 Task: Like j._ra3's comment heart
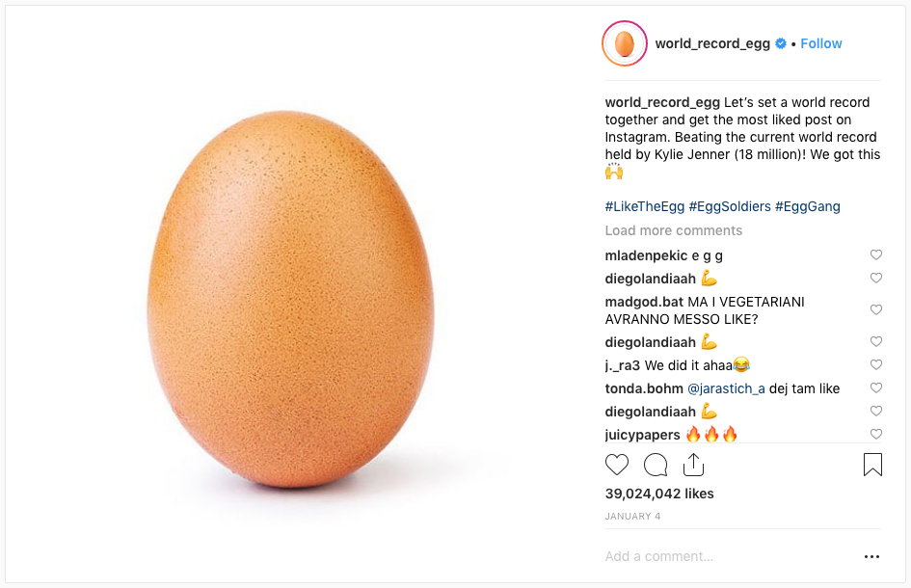pyautogui.click(x=876, y=364)
